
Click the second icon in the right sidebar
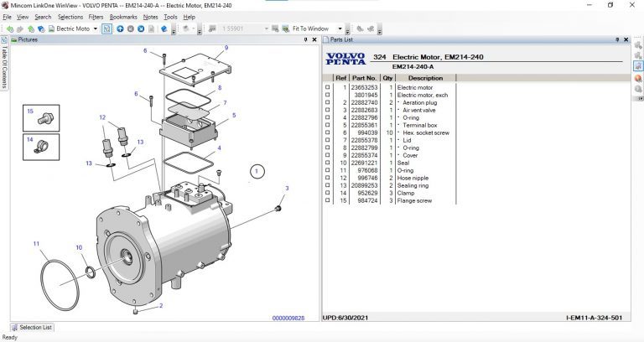[638, 55]
